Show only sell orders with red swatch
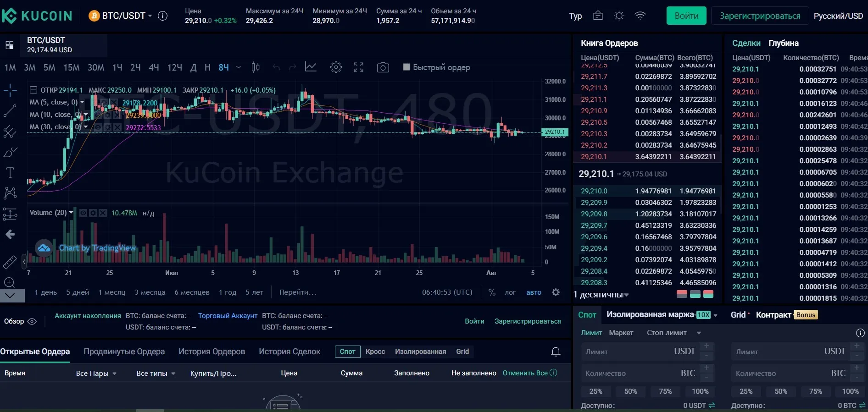Screen dimensions: 868x412 pos(682,294)
